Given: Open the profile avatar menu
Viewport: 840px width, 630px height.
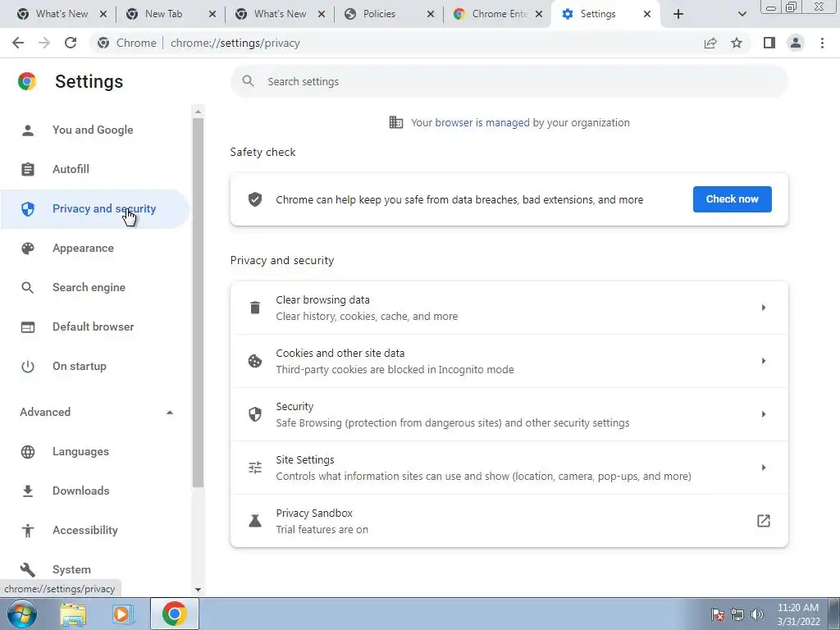Looking at the screenshot, I should click(x=796, y=43).
